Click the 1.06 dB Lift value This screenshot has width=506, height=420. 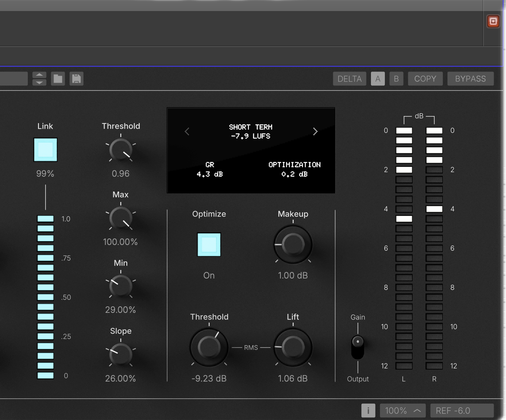(x=293, y=379)
